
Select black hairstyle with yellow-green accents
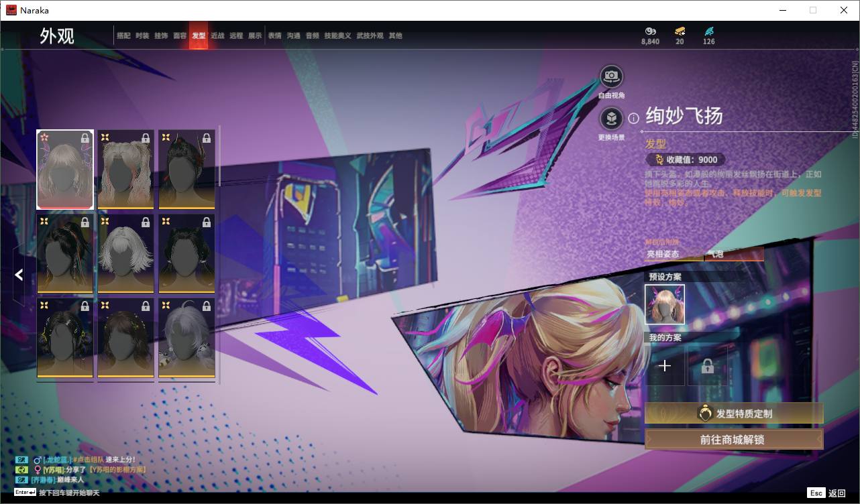click(x=65, y=338)
